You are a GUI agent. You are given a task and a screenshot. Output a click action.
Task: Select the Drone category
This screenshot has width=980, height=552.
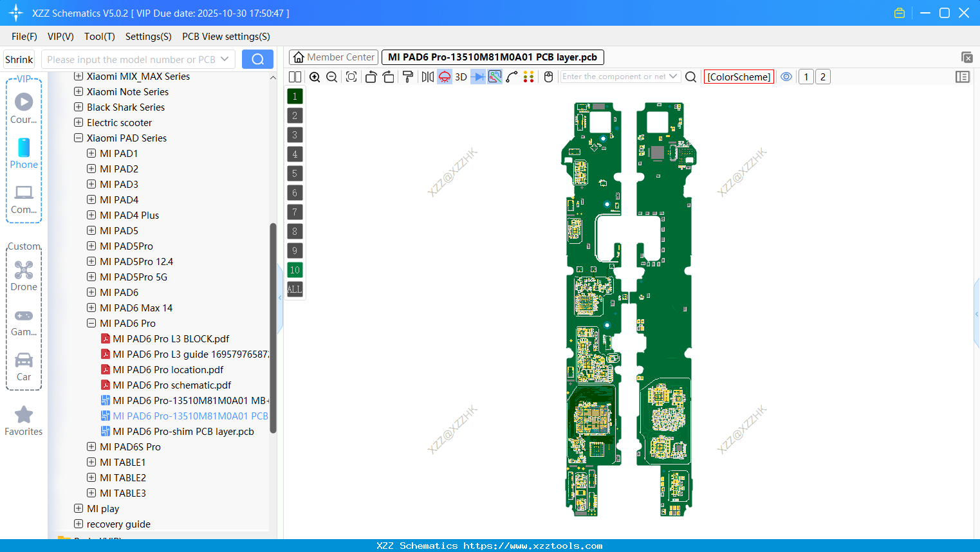click(x=24, y=276)
